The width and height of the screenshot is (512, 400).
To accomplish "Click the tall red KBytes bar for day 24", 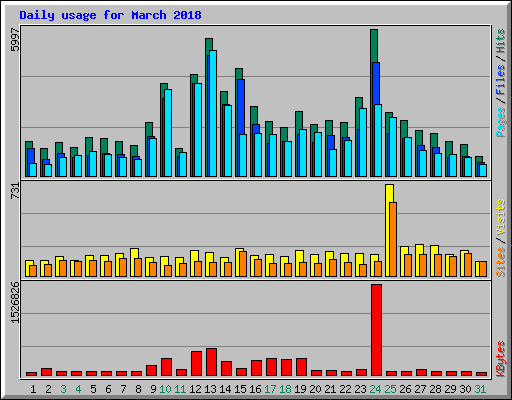I will [376, 330].
